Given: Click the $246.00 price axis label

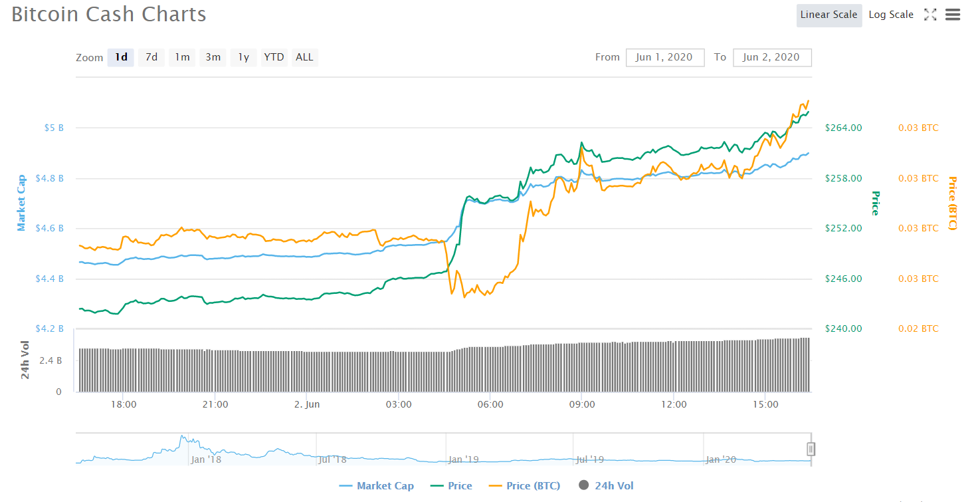Looking at the screenshot, I should [x=844, y=279].
